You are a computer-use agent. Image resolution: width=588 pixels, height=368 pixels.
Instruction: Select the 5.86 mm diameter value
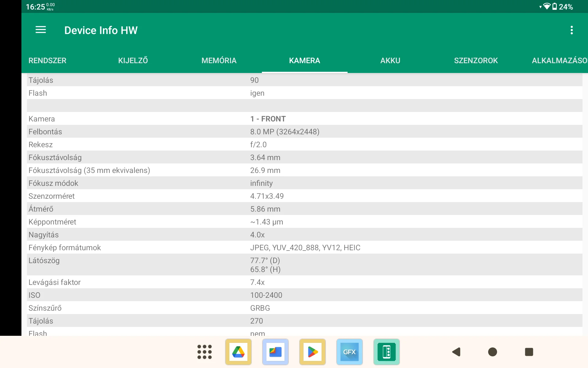coord(265,209)
